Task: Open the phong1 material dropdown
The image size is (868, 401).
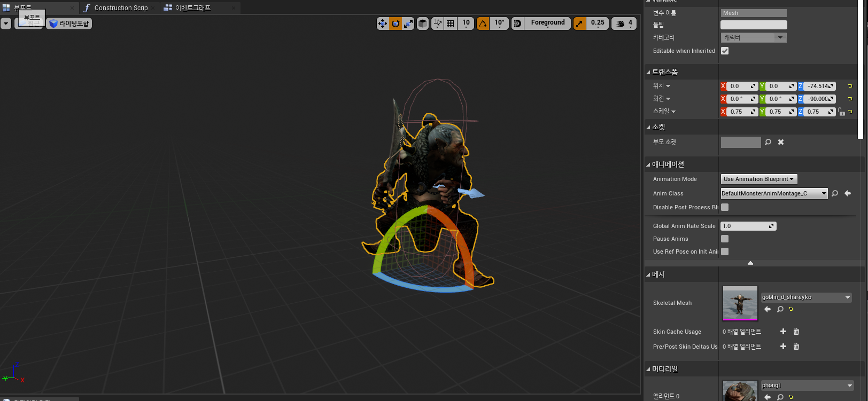Action: pos(807,386)
